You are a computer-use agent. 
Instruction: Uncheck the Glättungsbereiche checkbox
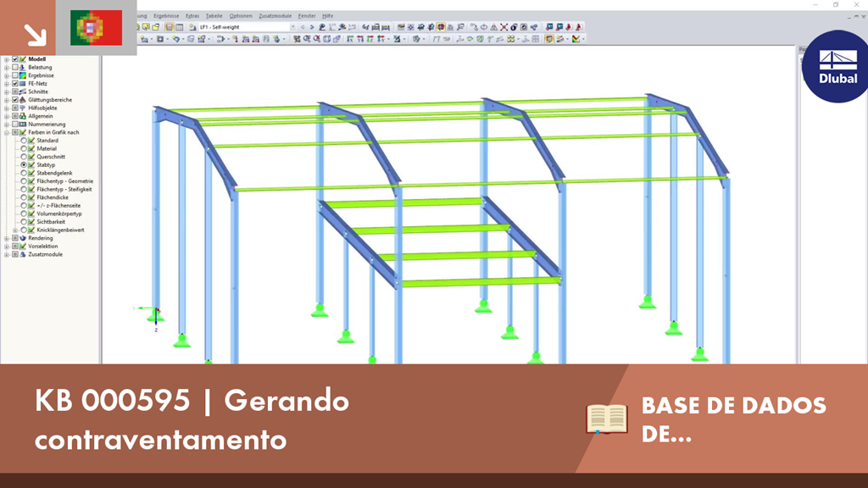click(15, 100)
